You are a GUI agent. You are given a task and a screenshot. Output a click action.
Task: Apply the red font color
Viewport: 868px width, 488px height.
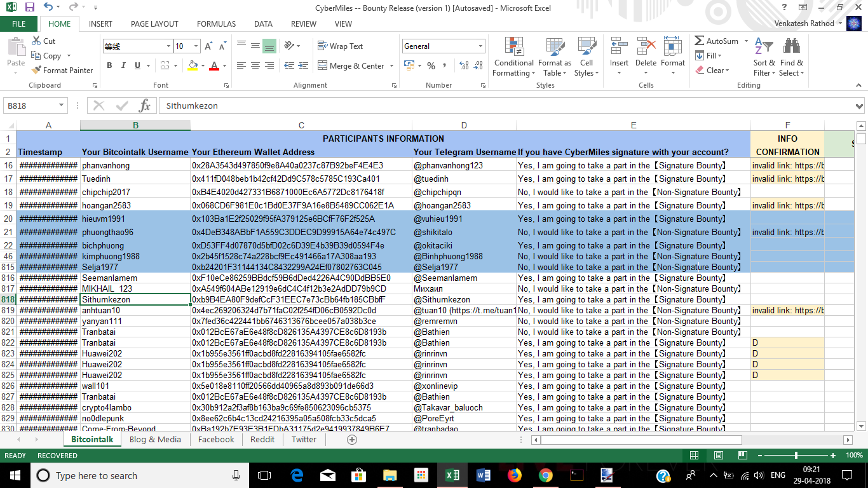214,66
